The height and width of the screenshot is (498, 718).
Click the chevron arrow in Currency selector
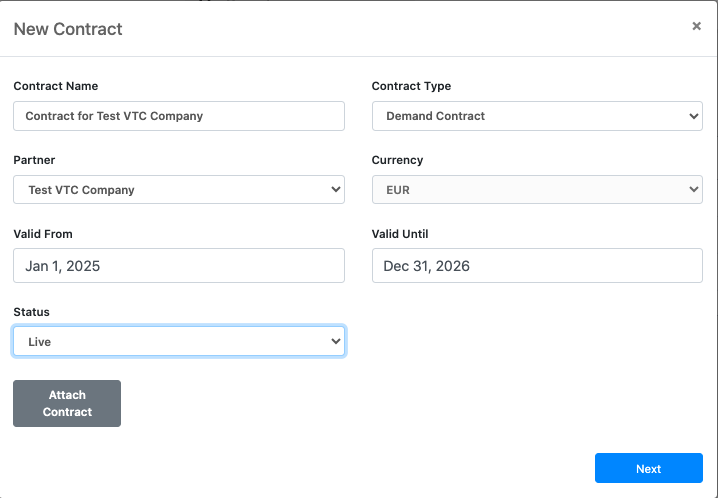[x=694, y=189]
